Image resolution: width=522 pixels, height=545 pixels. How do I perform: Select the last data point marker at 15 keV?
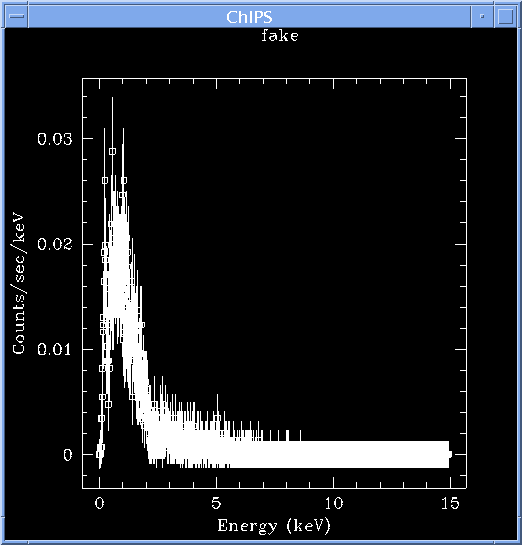[450, 454]
